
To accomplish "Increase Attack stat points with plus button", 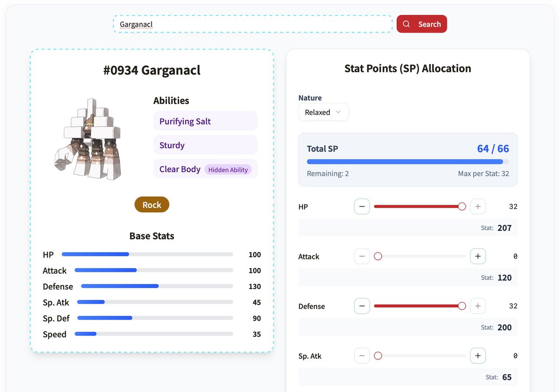I will click(x=478, y=256).
